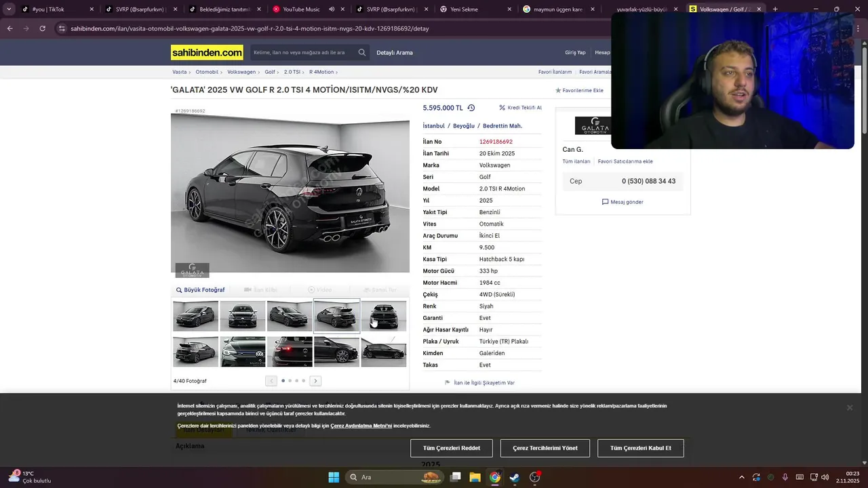The height and width of the screenshot is (488, 868).
Task: Open Chrome from the taskbar
Action: 495,477
